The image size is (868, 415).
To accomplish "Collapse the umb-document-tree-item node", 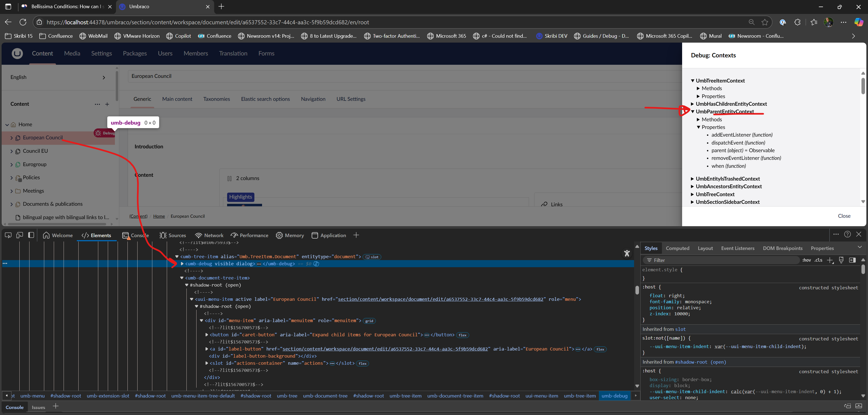I will pyautogui.click(x=182, y=278).
